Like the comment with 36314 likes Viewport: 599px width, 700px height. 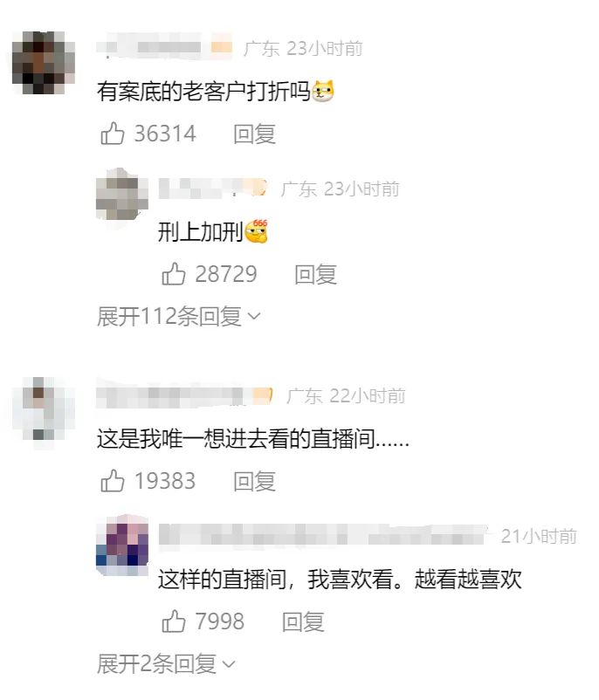tap(112, 134)
